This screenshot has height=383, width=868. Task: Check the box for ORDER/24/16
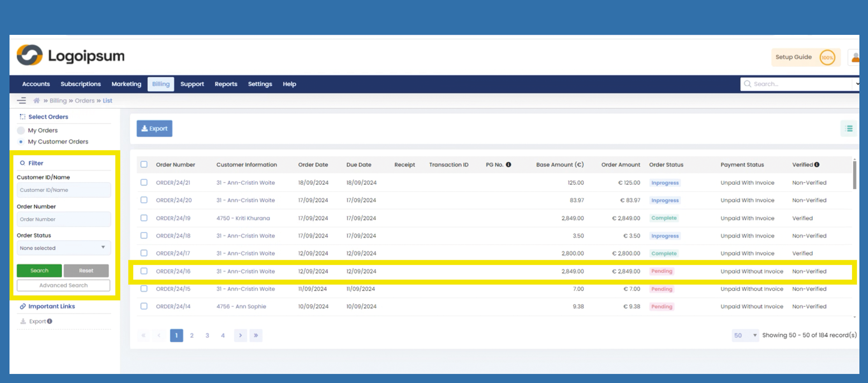click(144, 271)
